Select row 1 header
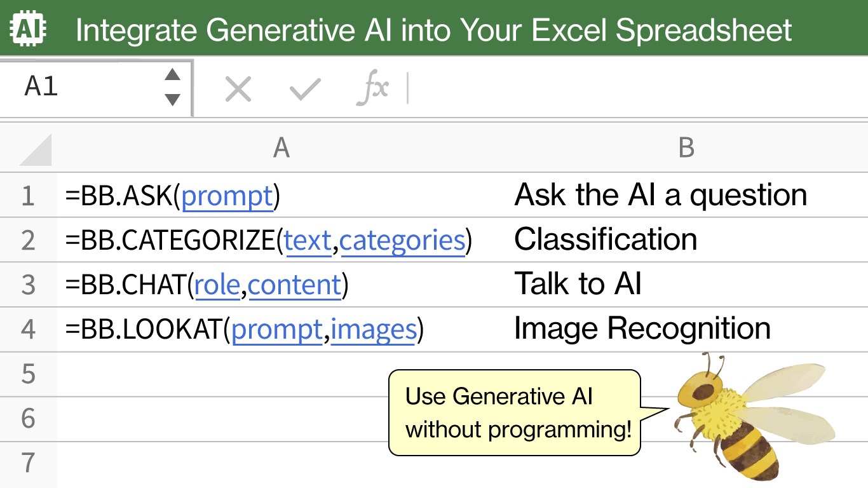Screen dimensions: 868x488 point(28,196)
